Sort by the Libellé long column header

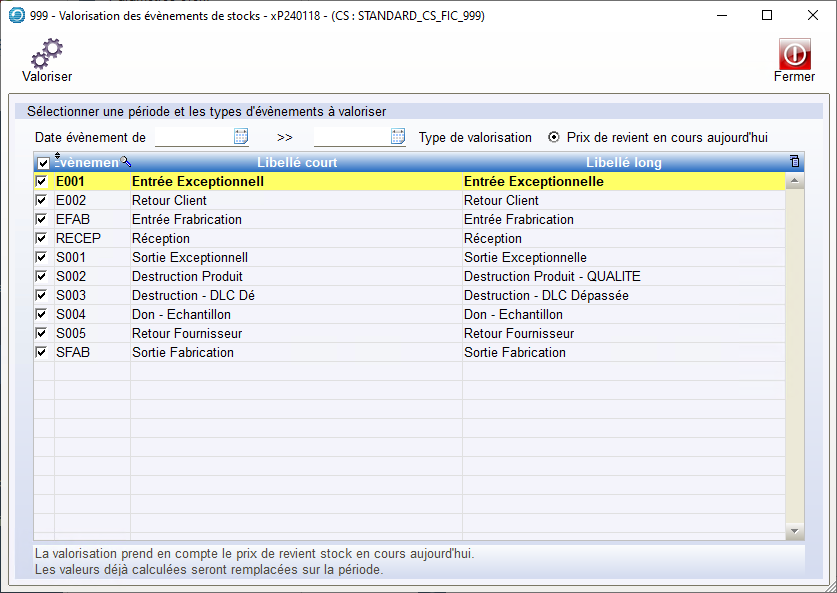tap(623, 162)
